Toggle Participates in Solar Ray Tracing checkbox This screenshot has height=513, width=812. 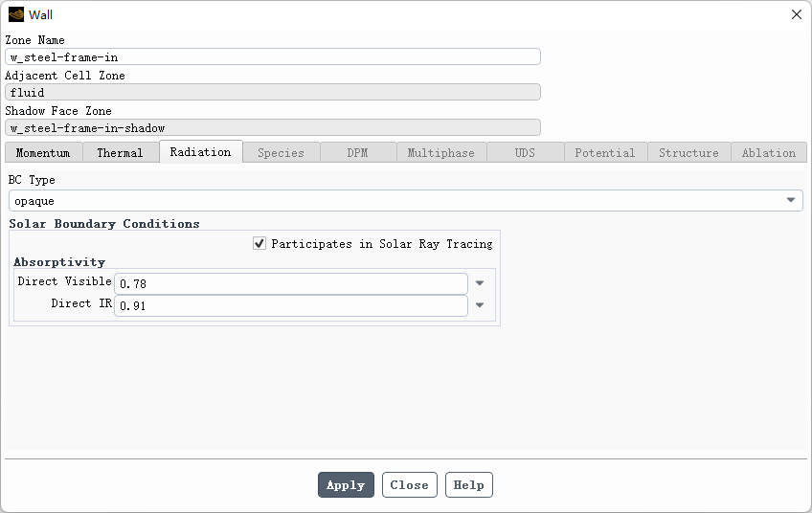pos(259,244)
